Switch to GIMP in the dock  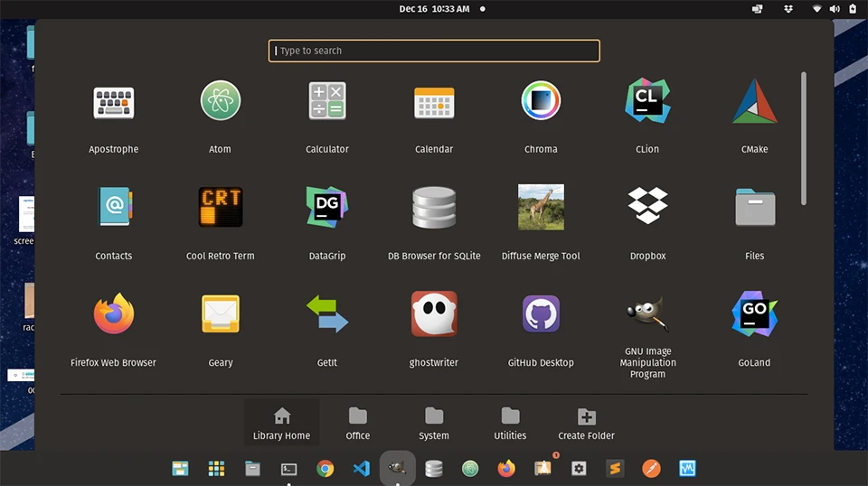398,468
